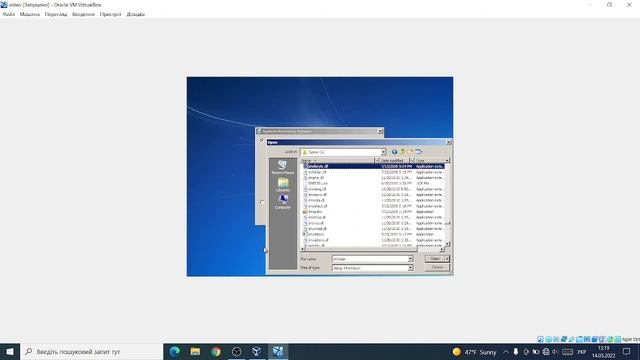Image resolution: width=640 pixels, height=360 pixels.
Task: Close the System Recovery Options window behind
Action: 380,131
